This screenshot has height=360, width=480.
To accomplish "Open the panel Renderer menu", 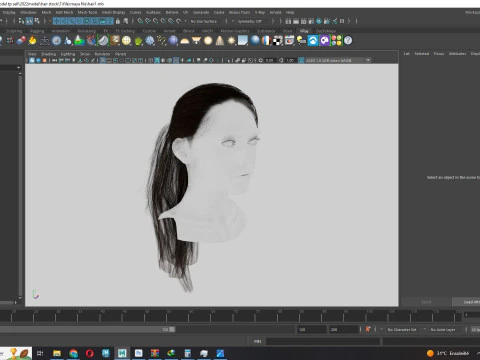I will coord(102,54).
